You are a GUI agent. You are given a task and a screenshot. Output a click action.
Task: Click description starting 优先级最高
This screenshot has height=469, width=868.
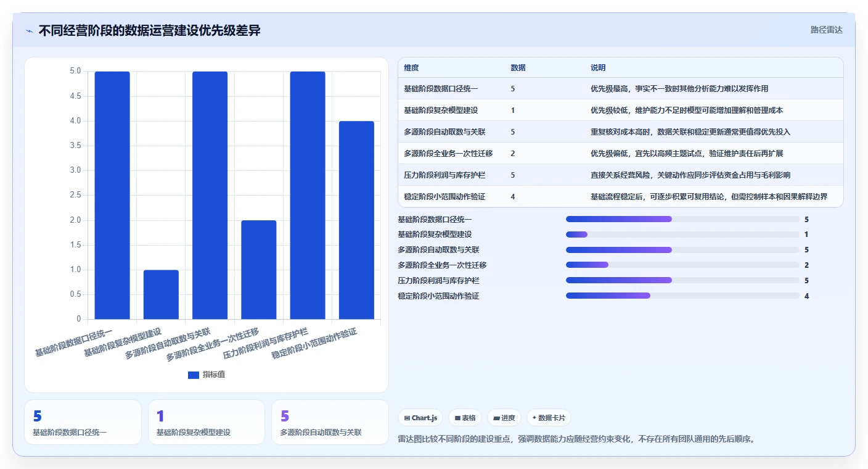679,89
